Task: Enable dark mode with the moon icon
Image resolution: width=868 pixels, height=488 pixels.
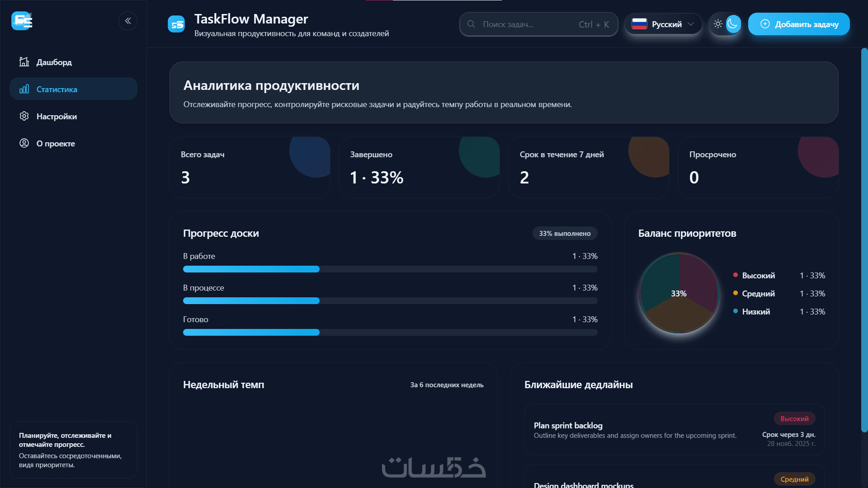Action: click(x=733, y=24)
